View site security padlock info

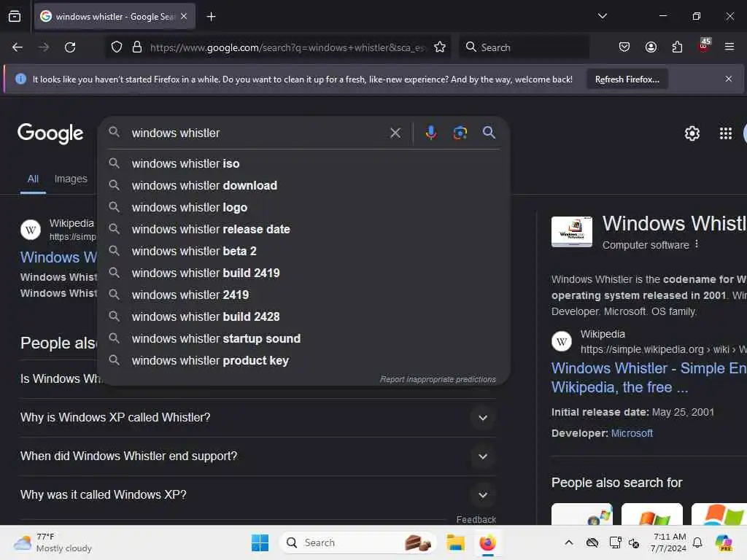pyautogui.click(x=137, y=47)
